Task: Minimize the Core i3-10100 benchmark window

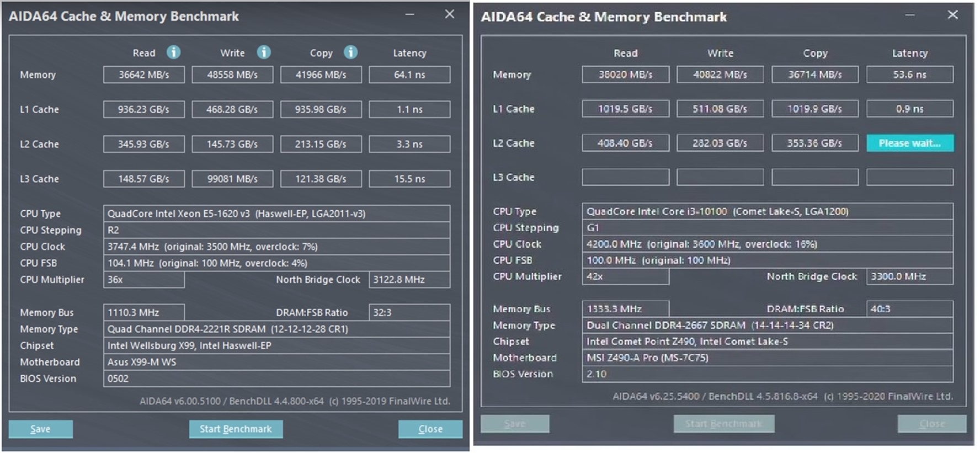Action: point(909,15)
